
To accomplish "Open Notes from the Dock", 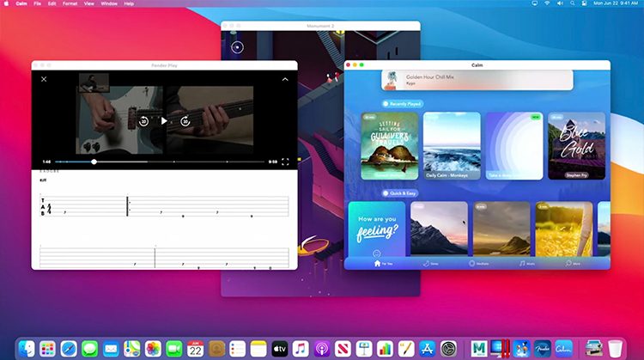I will [x=258, y=349].
